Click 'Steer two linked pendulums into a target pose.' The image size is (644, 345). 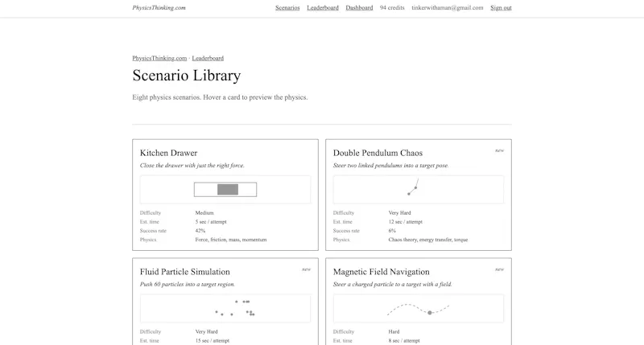coord(391,166)
